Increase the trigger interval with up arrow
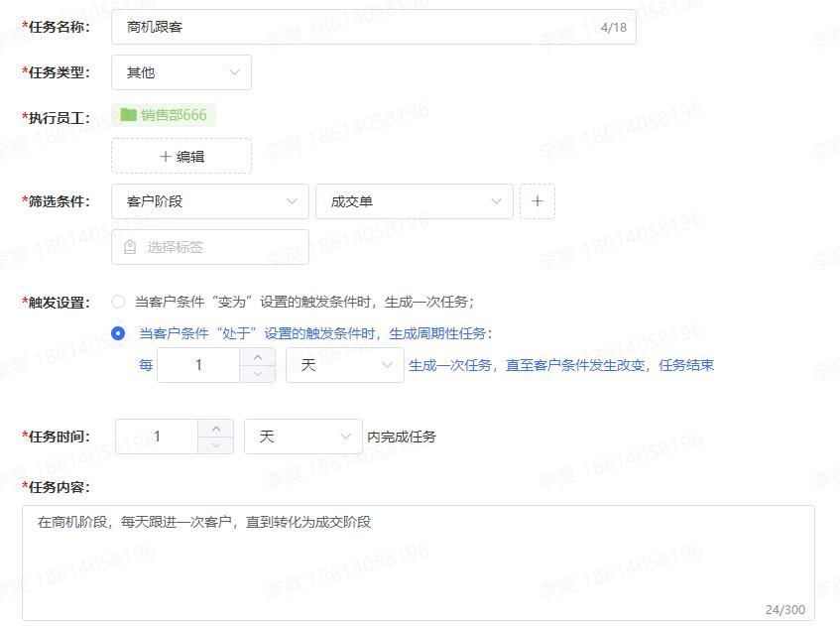The image size is (840, 626). tap(258, 357)
